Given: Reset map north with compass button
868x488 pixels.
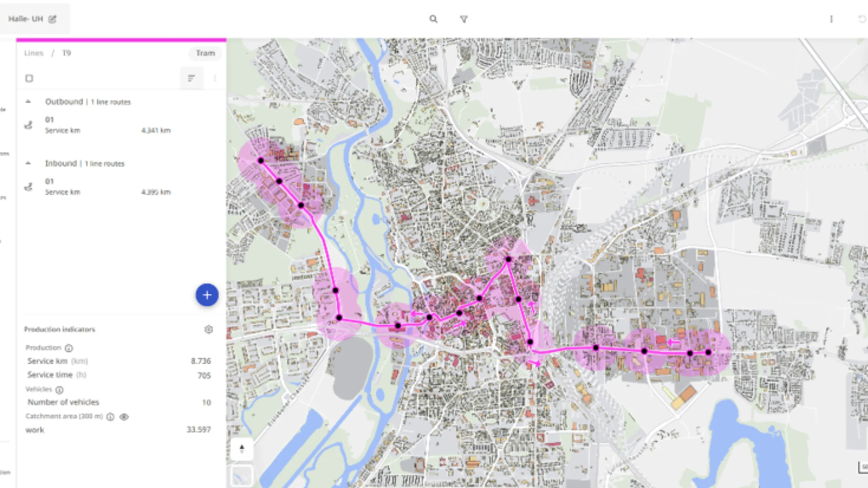Looking at the screenshot, I should tap(241, 449).
